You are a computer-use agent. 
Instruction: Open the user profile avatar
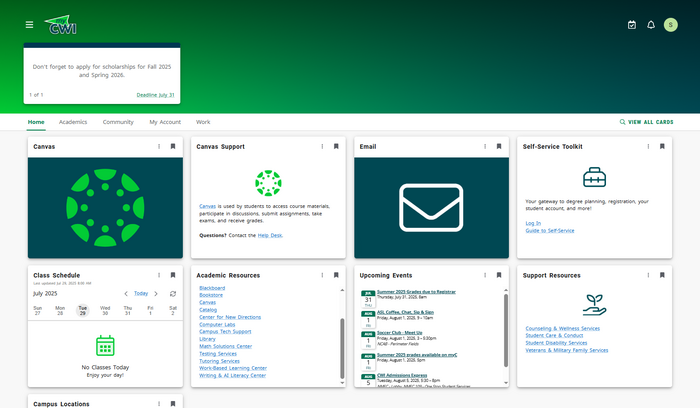(x=671, y=25)
